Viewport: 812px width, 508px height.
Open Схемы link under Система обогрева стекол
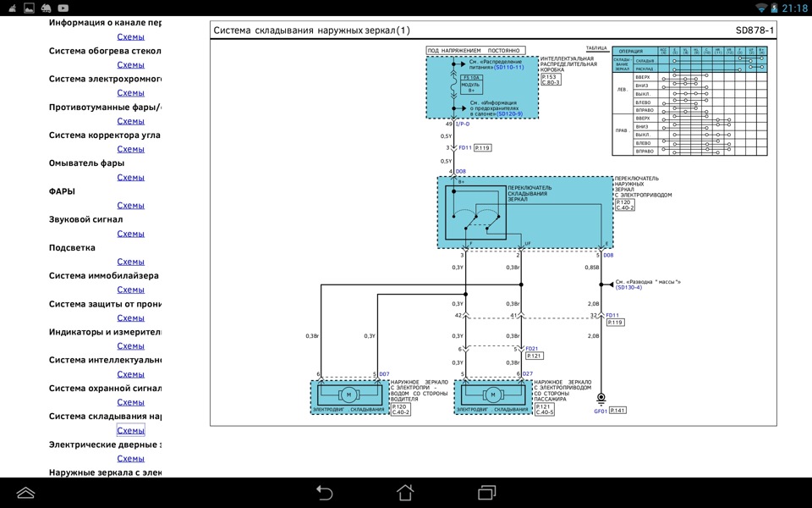tap(130, 65)
